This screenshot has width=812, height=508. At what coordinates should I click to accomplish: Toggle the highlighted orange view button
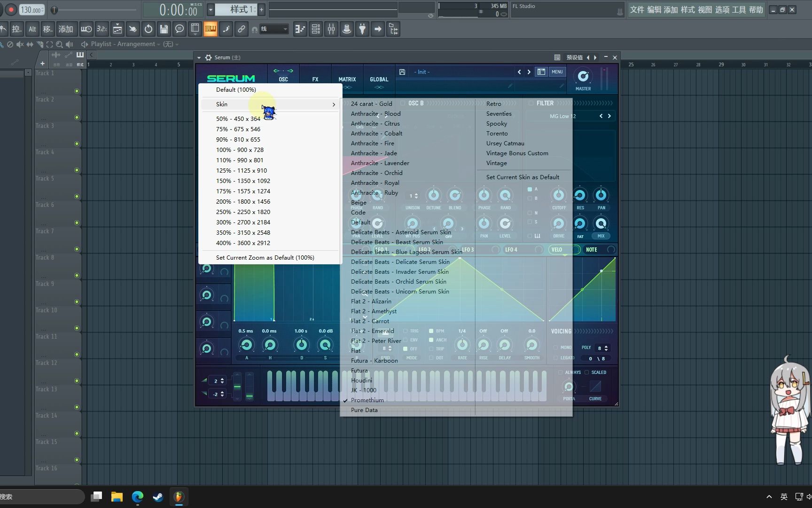click(x=211, y=29)
